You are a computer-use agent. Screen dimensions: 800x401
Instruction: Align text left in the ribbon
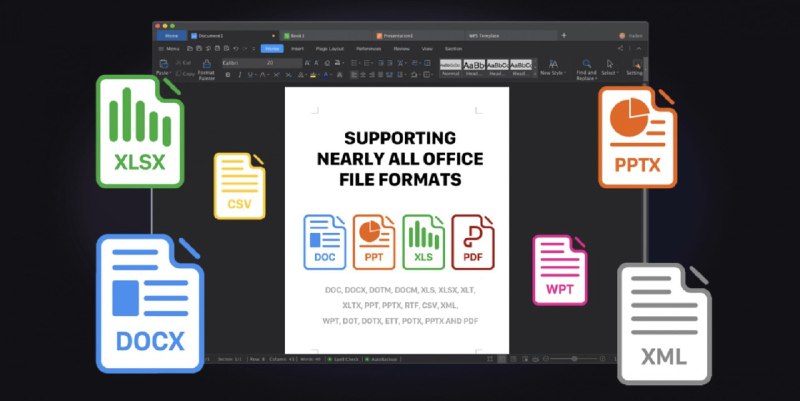(354, 75)
